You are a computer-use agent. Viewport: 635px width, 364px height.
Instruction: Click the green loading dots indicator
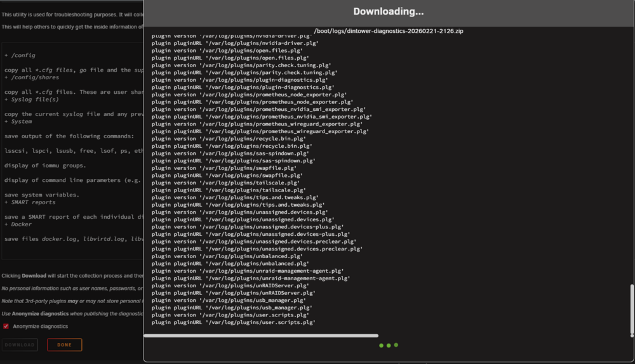[389, 346]
